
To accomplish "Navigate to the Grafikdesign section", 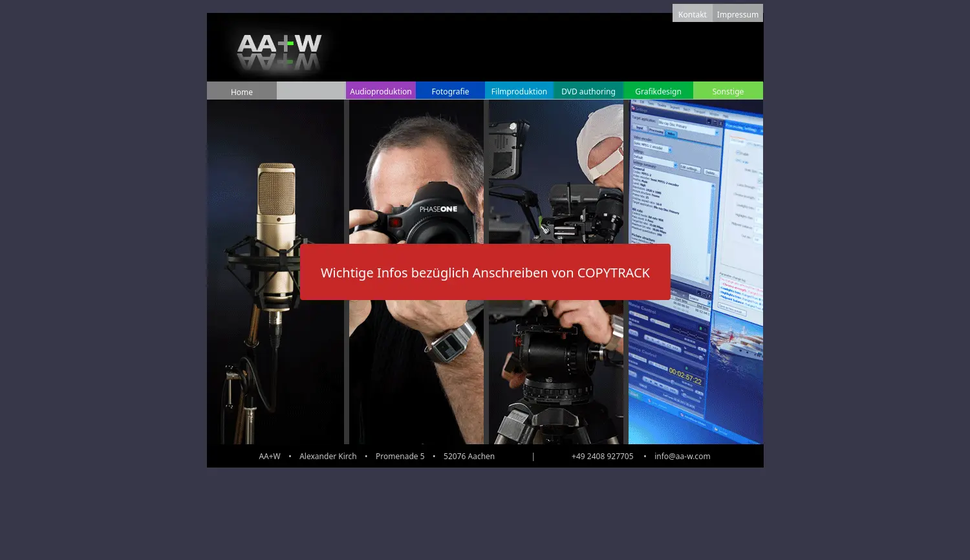I will pyautogui.click(x=658, y=91).
